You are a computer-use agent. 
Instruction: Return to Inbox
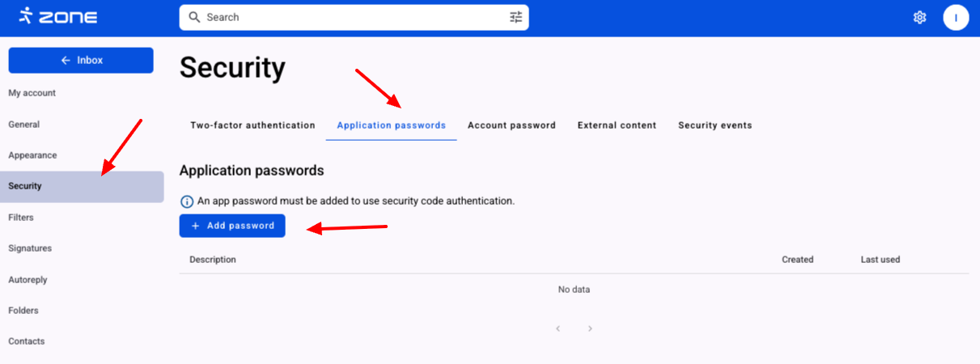point(81,61)
